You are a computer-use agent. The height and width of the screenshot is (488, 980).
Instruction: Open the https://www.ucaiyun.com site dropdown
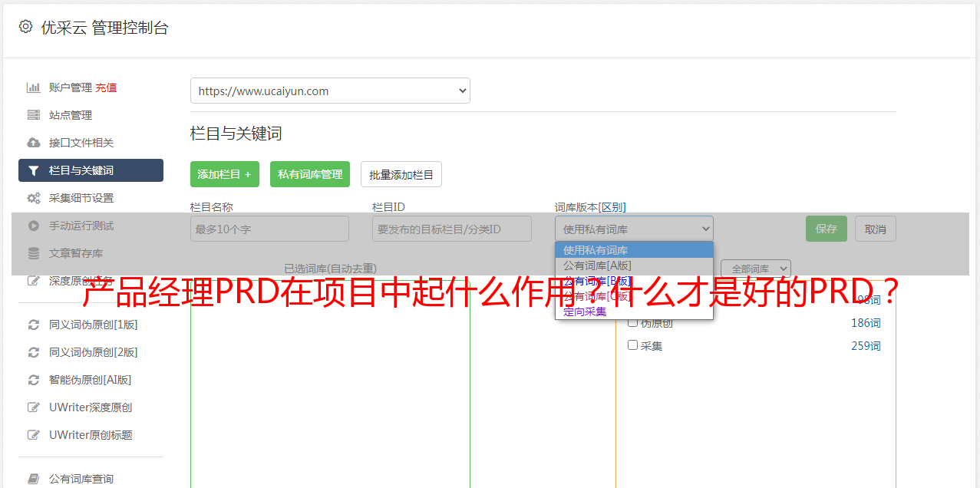click(330, 91)
